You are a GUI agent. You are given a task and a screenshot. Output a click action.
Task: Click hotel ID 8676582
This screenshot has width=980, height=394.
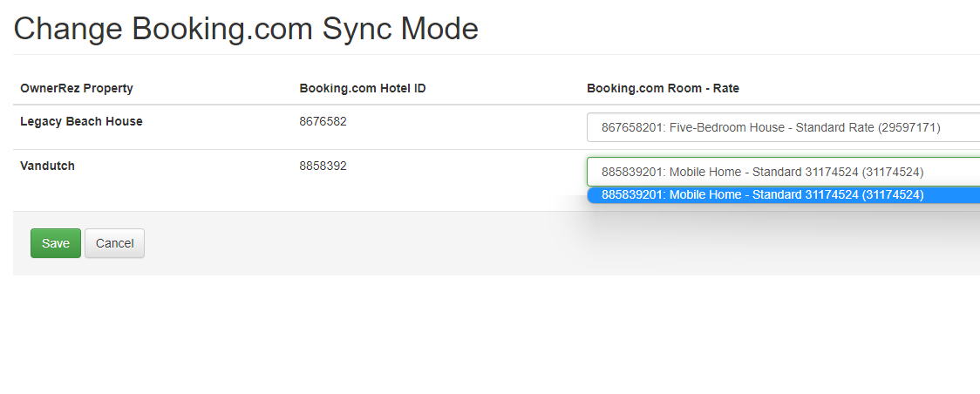pyautogui.click(x=323, y=121)
